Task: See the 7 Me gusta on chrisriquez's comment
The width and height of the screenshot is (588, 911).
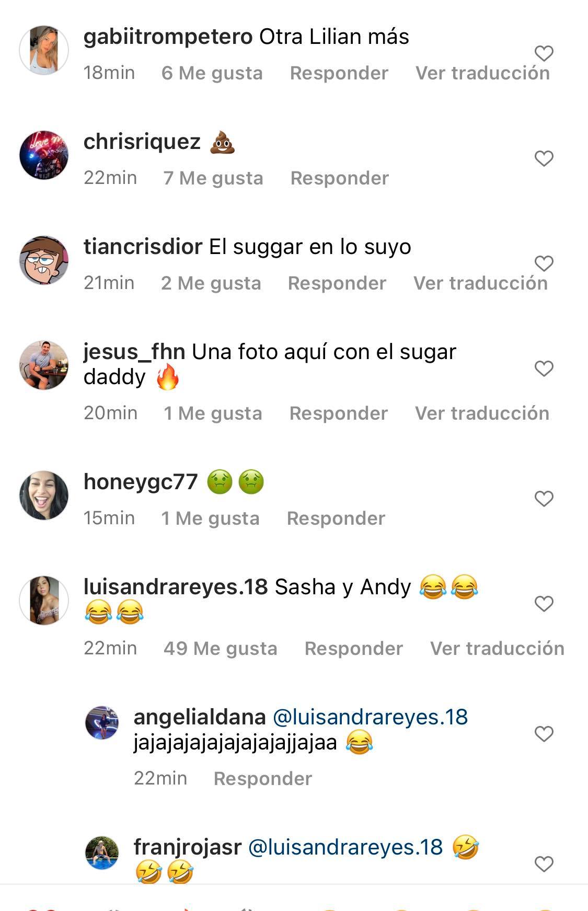Action: pos(213,178)
